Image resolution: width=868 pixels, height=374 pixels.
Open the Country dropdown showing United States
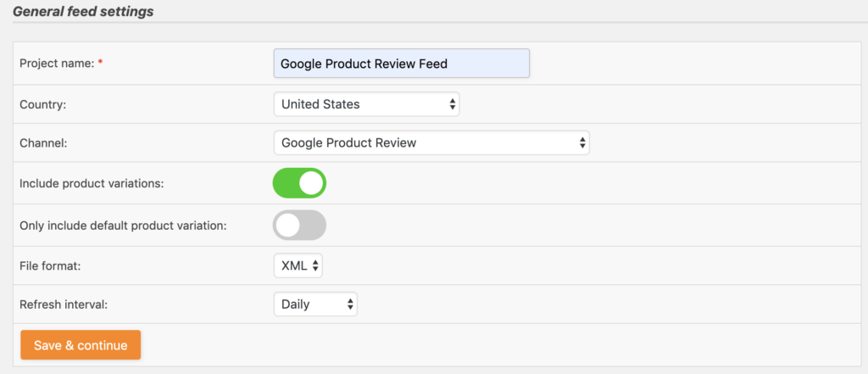point(365,104)
